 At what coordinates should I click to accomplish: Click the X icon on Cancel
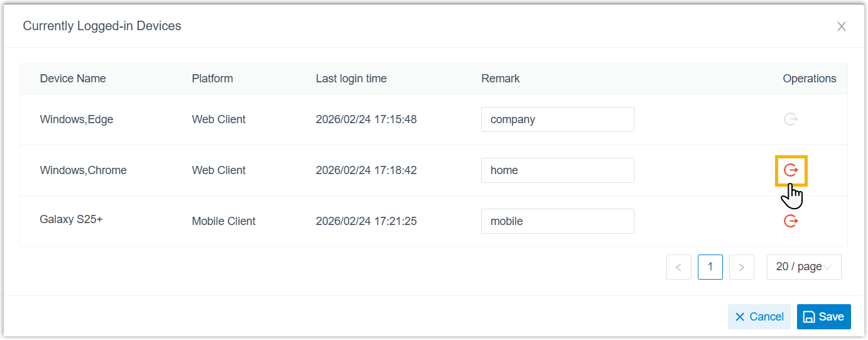(740, 317)
